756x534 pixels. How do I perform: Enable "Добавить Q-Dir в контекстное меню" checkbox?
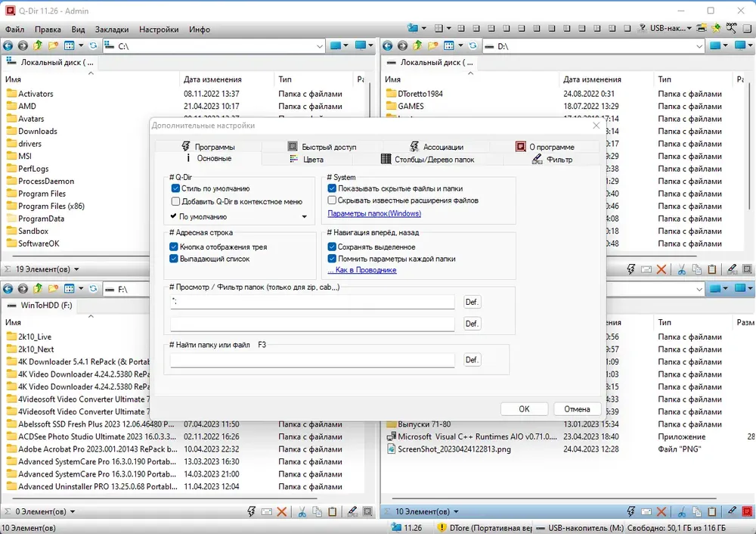tap(175, 201)
